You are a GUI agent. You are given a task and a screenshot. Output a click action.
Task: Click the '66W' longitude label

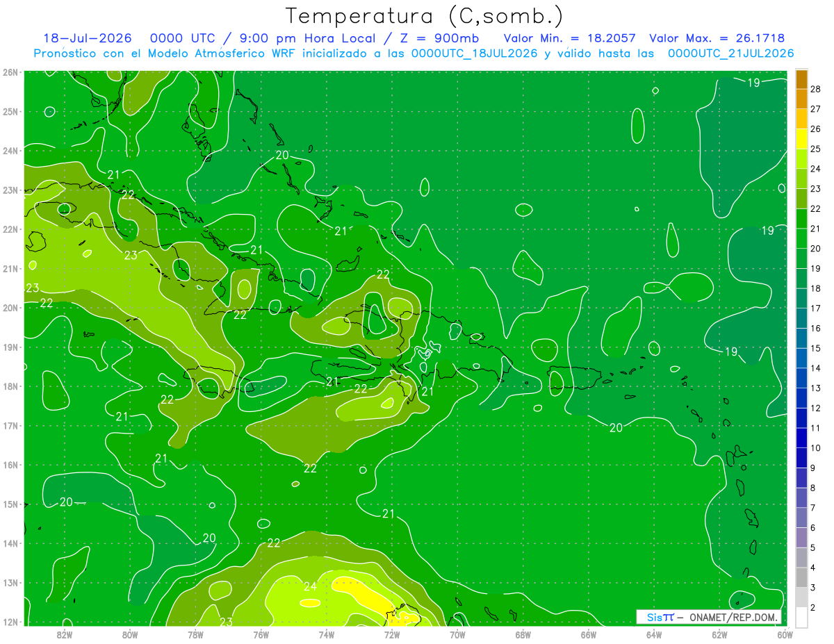(589, 634)
